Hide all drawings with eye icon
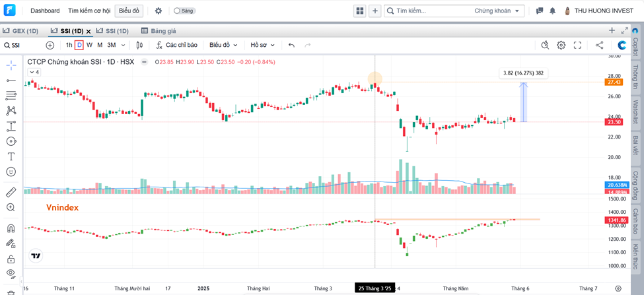This screenshot has width=644, height=295. (x=11, y=274)
